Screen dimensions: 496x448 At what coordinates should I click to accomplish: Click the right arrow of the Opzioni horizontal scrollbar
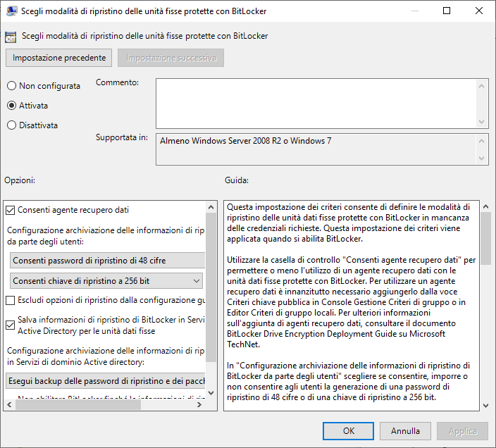(199, 405)
